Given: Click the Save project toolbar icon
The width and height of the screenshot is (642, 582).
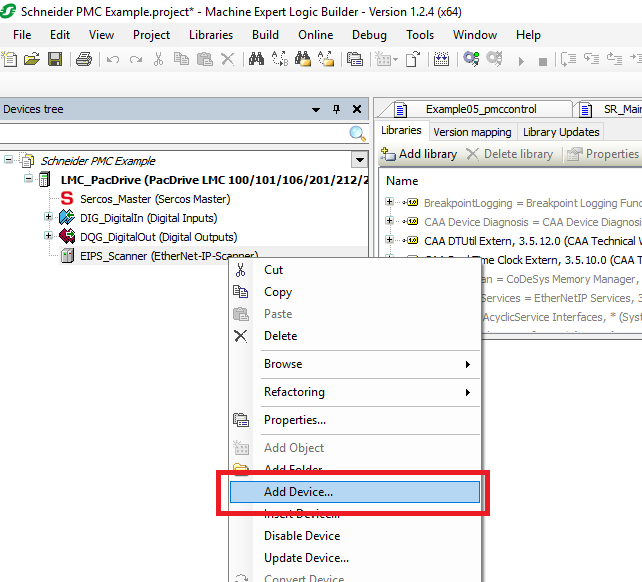Looking at the screenshot, I should point(54,59).
